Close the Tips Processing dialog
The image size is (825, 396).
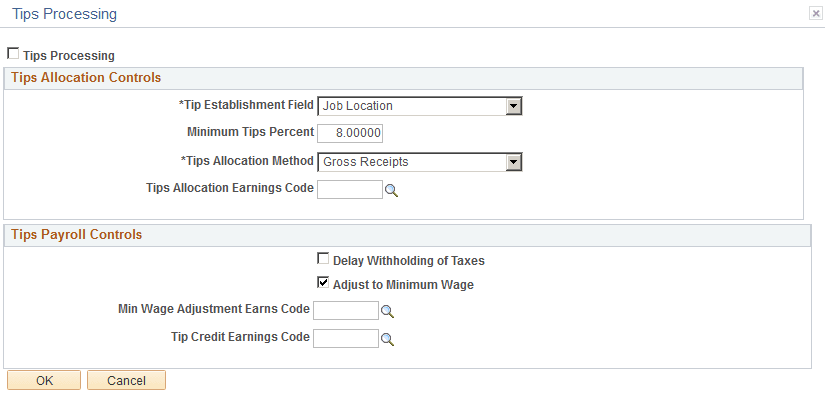816,14
